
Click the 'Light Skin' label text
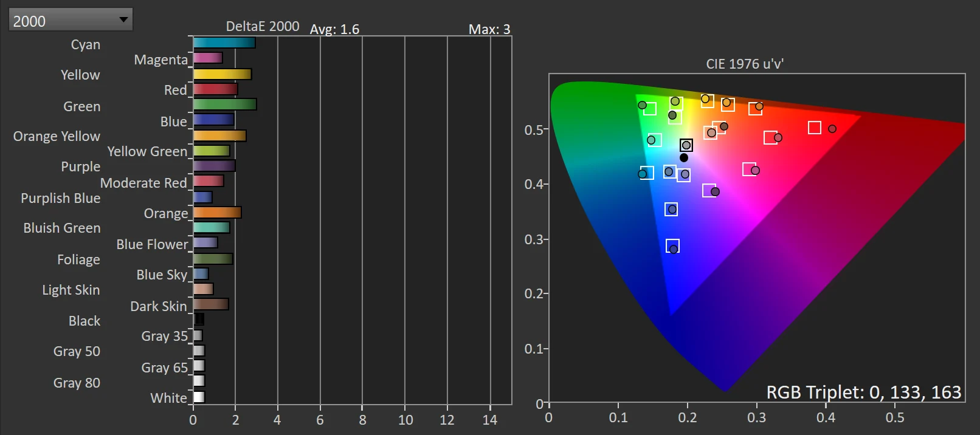(x=71, y=290)
